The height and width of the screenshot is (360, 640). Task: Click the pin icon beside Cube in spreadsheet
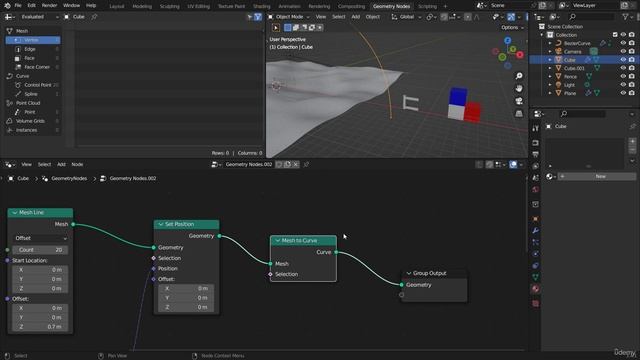(x=94, y=17)
